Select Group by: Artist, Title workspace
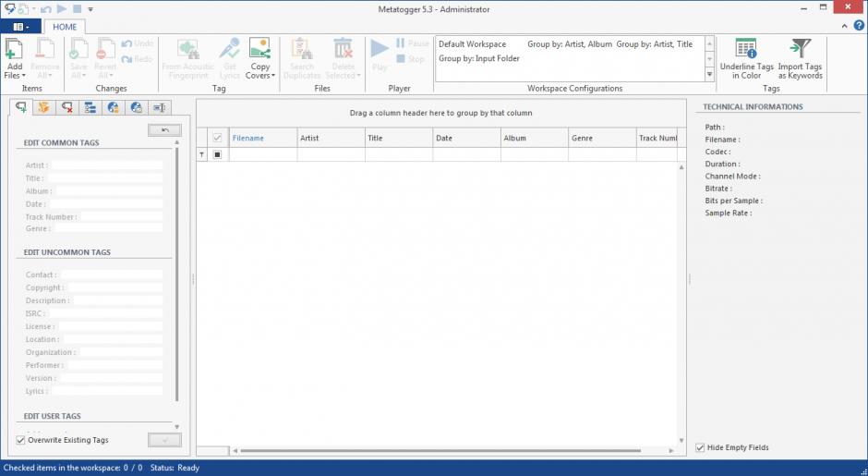 [655, 44]
